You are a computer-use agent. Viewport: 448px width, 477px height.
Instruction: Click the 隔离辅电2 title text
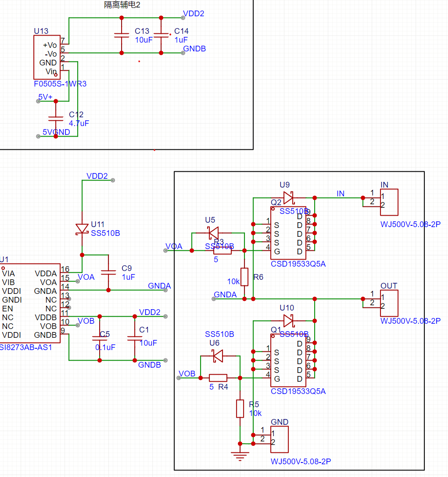(x=122, y=5)
